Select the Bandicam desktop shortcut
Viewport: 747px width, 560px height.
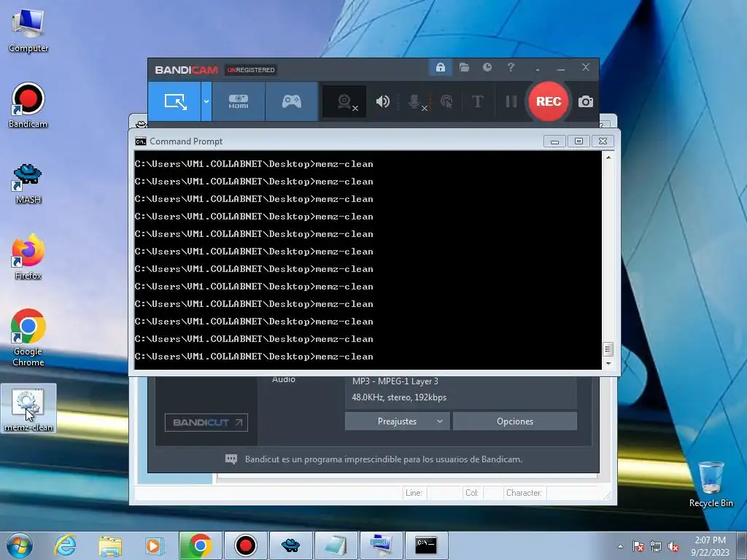point(28,106)
